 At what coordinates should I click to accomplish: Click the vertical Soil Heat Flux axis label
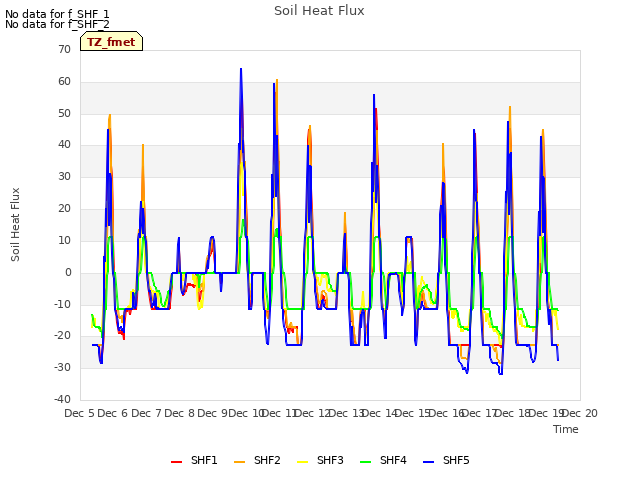pos(15,224)
